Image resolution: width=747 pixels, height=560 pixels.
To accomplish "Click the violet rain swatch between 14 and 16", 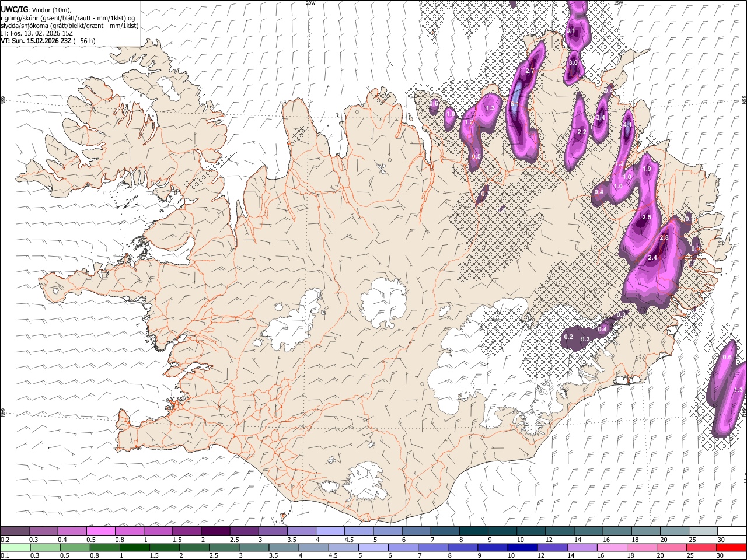I will tap(581, 547).
